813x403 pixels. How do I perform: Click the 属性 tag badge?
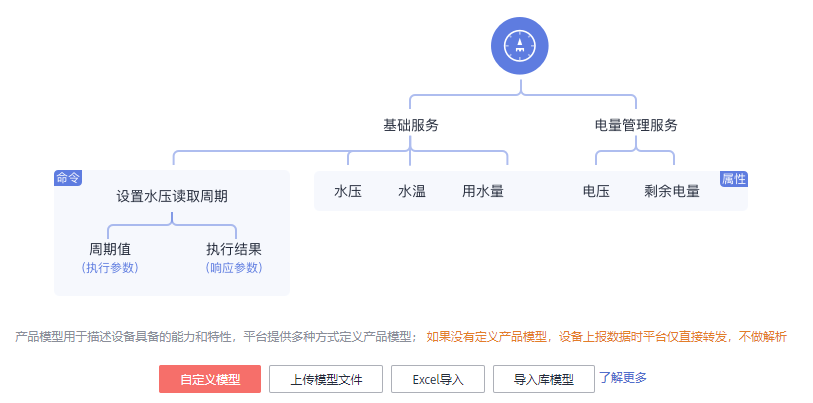pos(733,178)
